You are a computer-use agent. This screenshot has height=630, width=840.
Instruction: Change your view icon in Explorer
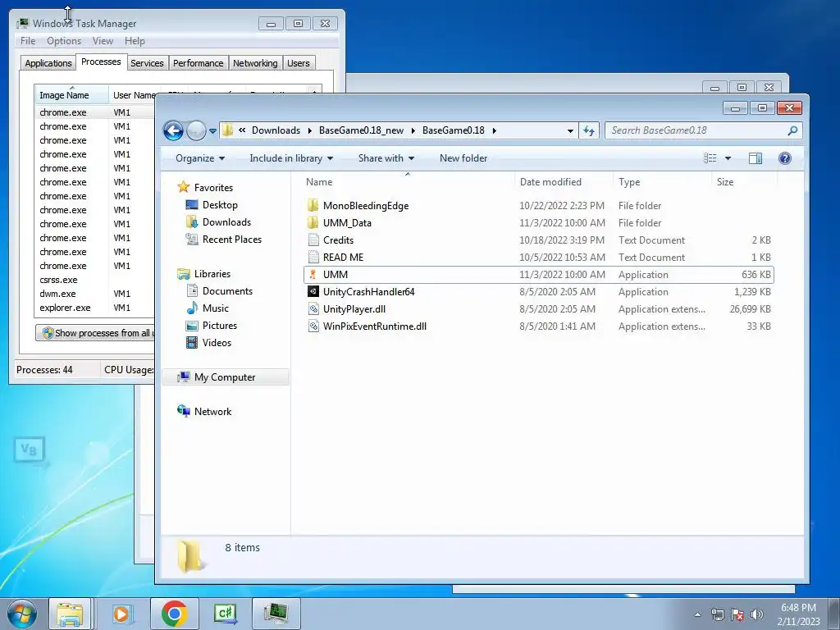point(710,158)
